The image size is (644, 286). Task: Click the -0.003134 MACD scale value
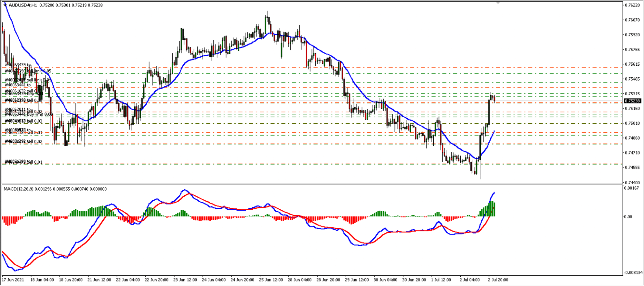(x=633, y=273)
